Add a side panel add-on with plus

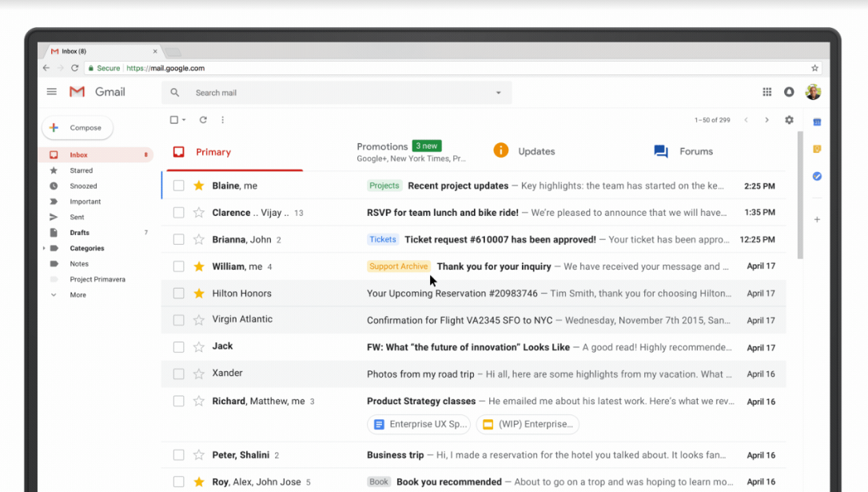tap(817, 219)
